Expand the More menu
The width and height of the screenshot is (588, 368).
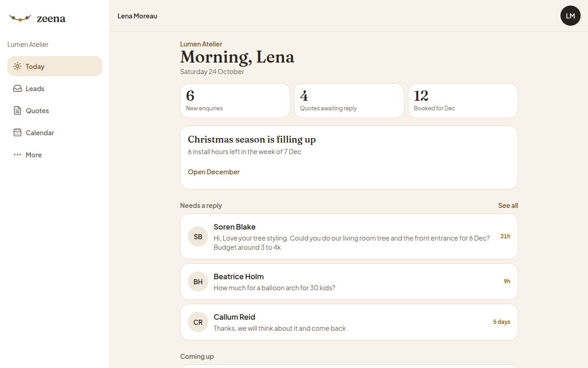55,155
